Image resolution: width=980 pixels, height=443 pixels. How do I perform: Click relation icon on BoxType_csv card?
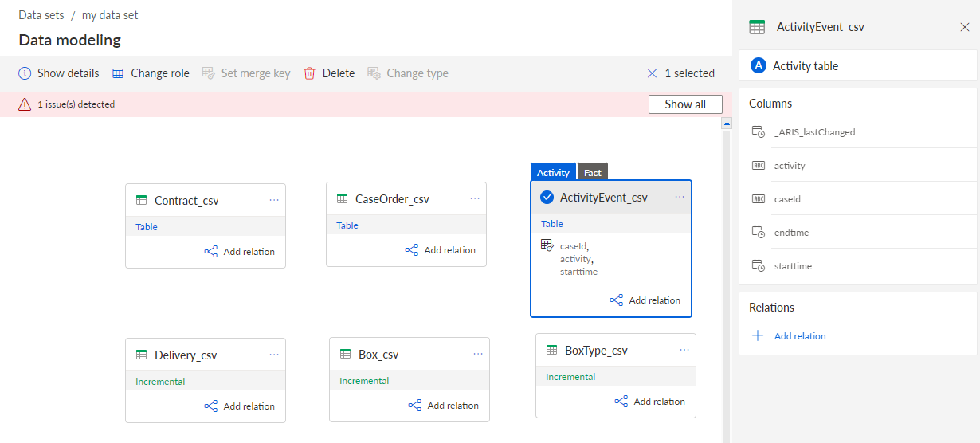click(621, 402)
